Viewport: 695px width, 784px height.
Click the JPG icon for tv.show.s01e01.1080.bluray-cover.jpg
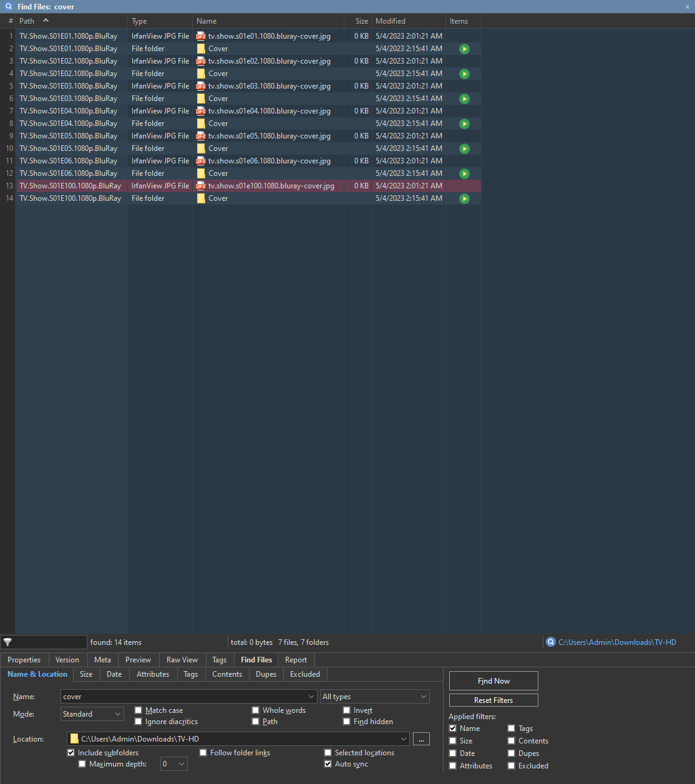pos(200,36)
